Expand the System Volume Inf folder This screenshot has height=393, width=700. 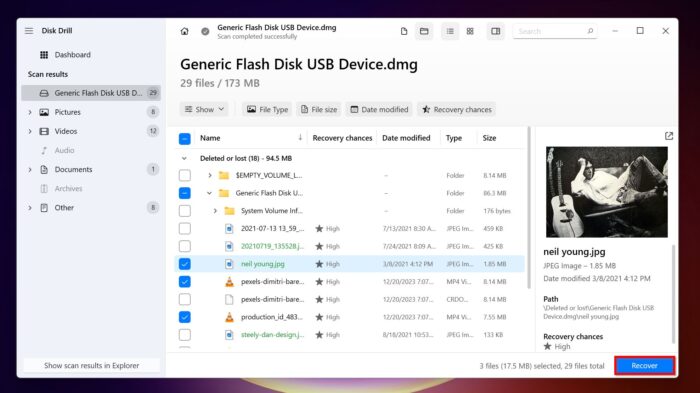215,211
